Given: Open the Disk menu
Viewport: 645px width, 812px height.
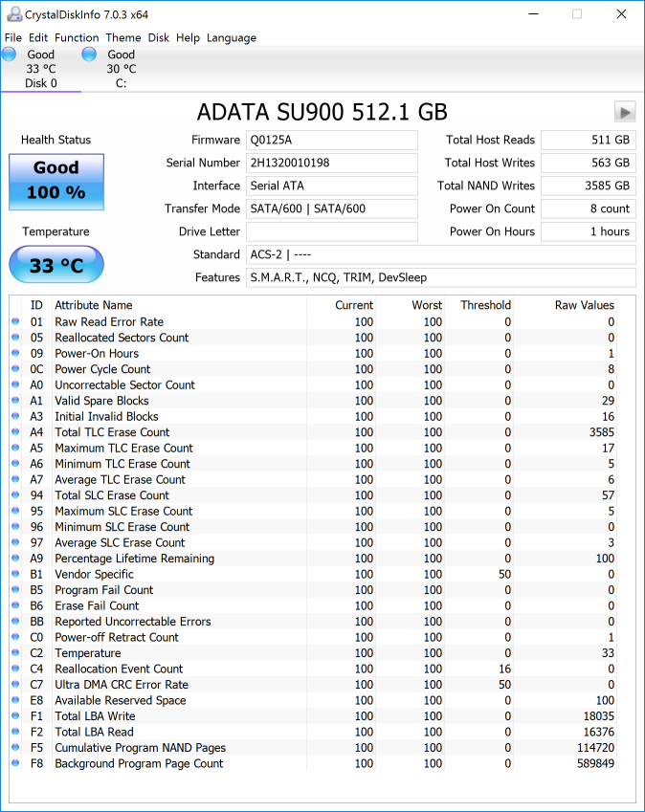Looking at the screenshot, I should [x=159, y=38].
